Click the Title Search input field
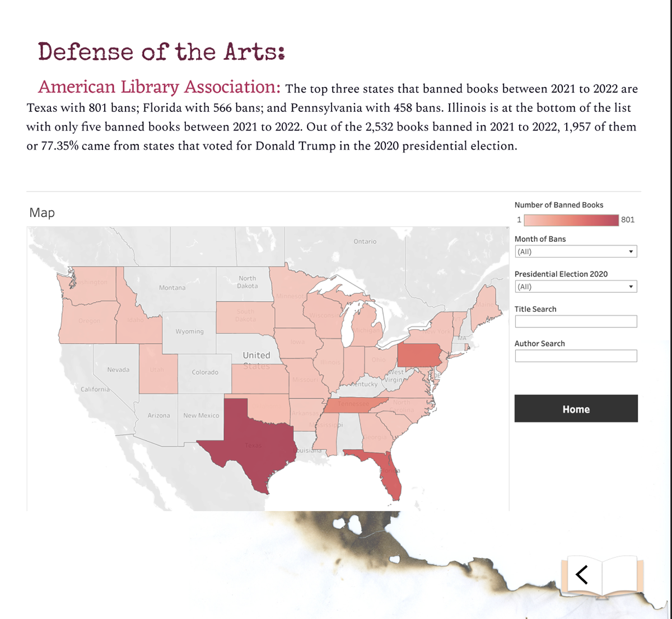The height and width of the screenshot is (619, 672). 576,321
